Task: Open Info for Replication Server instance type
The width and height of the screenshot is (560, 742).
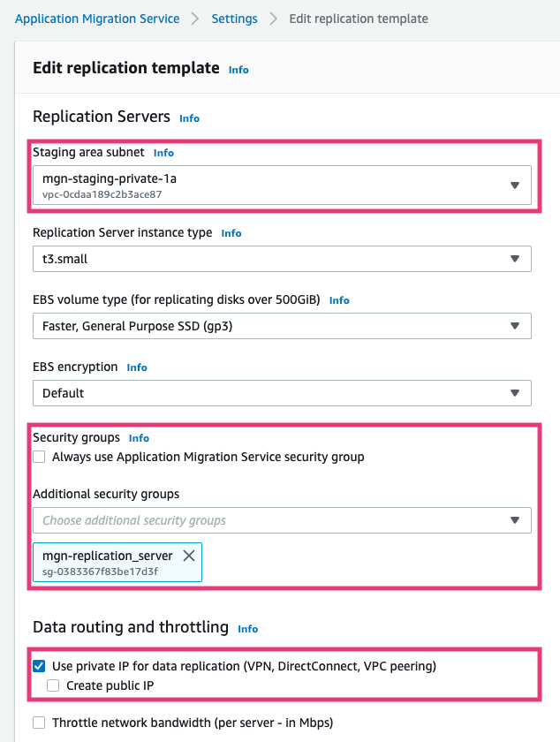Action: tap(231, 233)
